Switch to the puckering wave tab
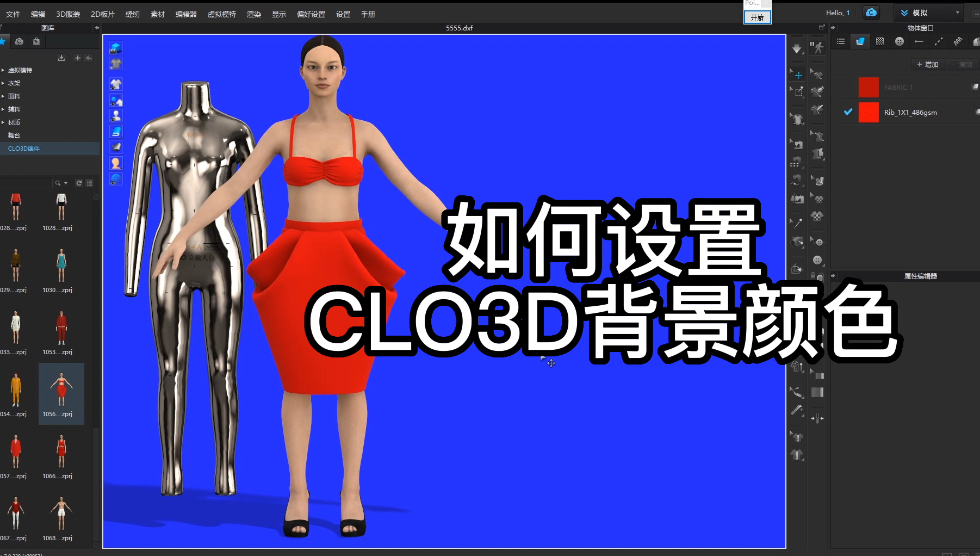980x556 pixels. click(x=958, y=41)
